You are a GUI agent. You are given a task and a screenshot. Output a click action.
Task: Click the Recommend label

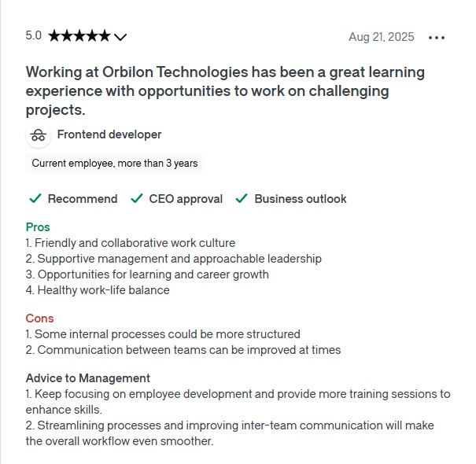[x=83, y=199]
